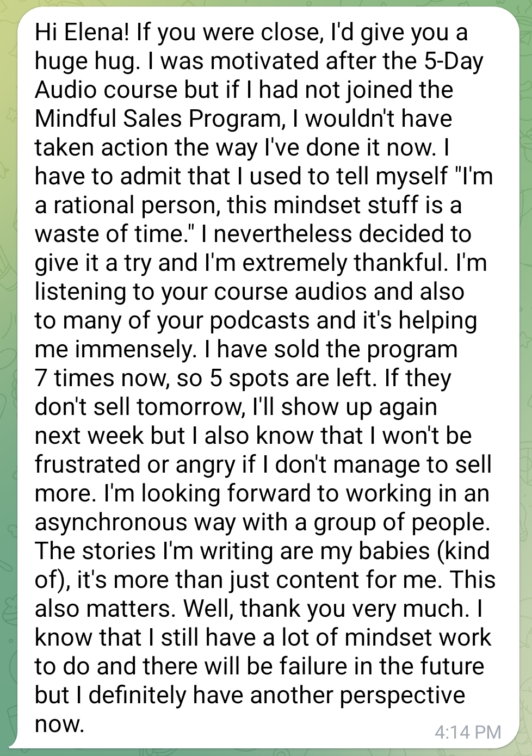This screenshot has height=756, width=532.
Task: Click the 4:14 PM message timestamp
Action: 468,732
